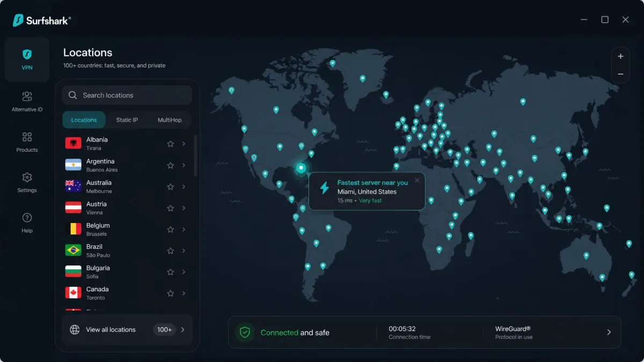
Task: Open the Products sidebar section
Action: [x=27, y=142]
